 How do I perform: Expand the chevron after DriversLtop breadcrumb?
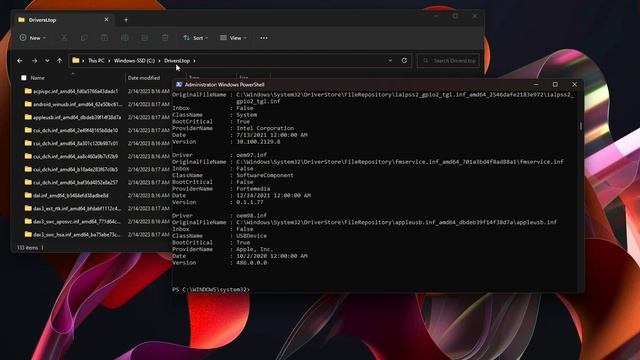coord(194,60)
